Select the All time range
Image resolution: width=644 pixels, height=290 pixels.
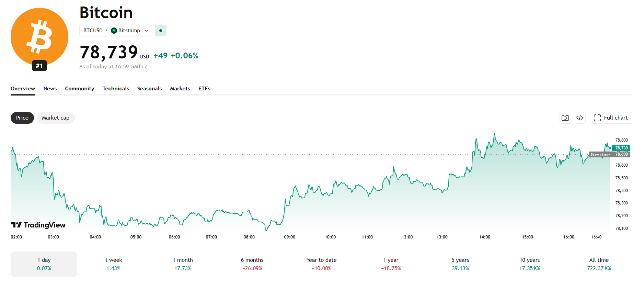[x=599, y=264]
